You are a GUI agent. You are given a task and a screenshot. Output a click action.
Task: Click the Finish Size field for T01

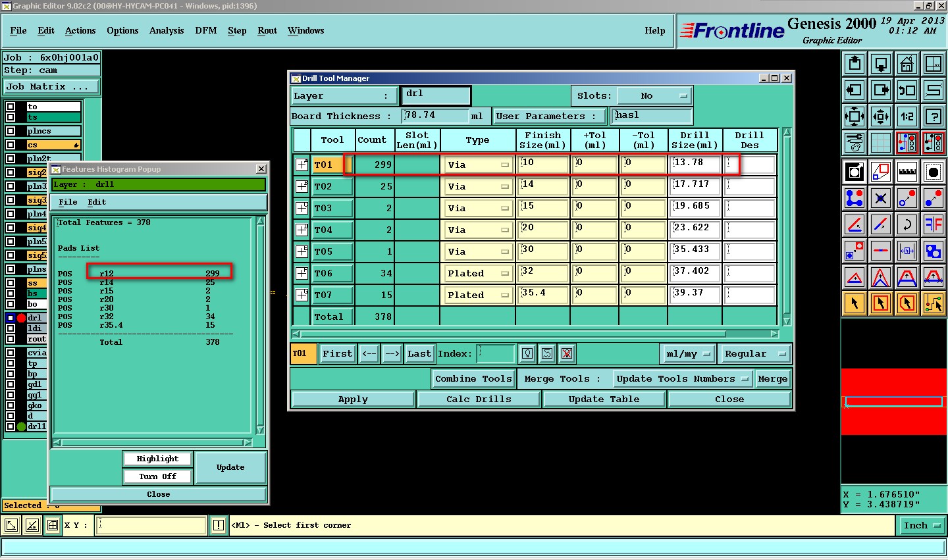tap(543, 165)
